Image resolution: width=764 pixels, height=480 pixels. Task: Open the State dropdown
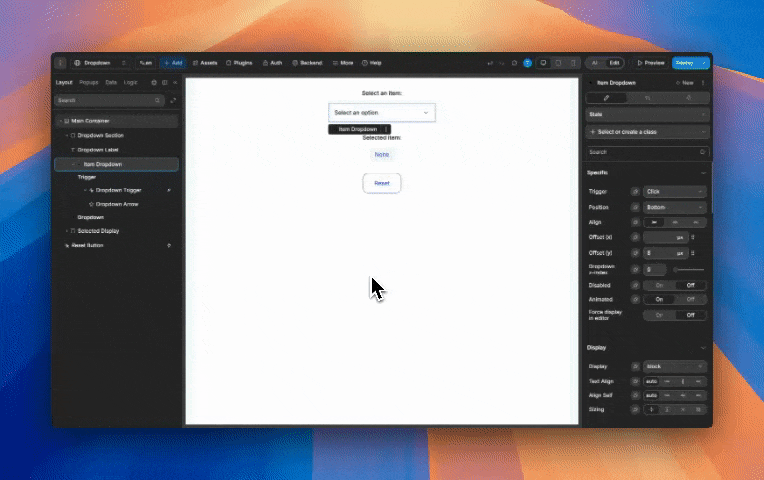point(648,115)
